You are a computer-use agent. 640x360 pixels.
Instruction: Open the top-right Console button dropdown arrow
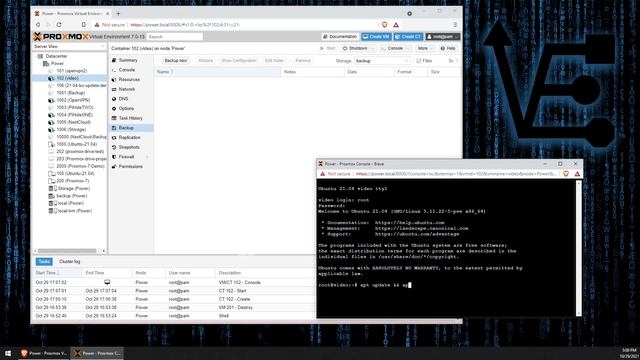(408, 48)
